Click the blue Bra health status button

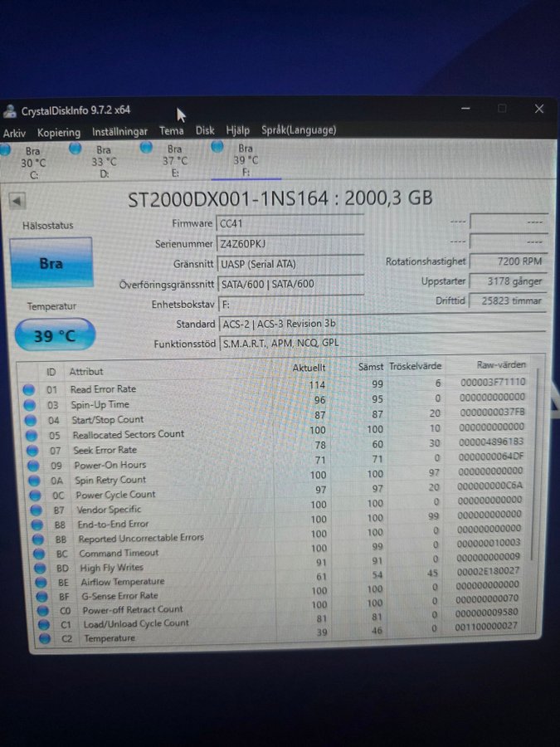tap(51, 263)
